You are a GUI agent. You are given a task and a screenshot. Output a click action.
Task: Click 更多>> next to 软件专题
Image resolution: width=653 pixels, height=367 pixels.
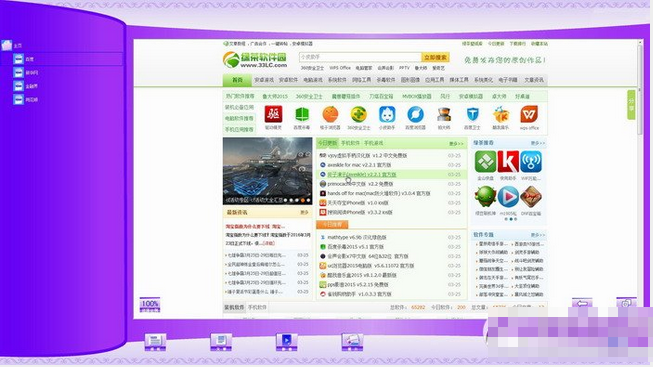point(538,235)
